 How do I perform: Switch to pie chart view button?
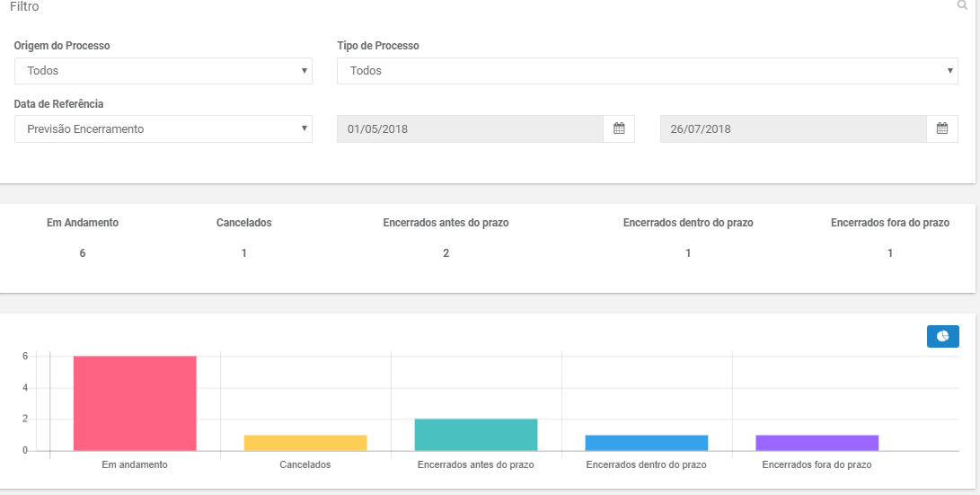tap(942, 336)
